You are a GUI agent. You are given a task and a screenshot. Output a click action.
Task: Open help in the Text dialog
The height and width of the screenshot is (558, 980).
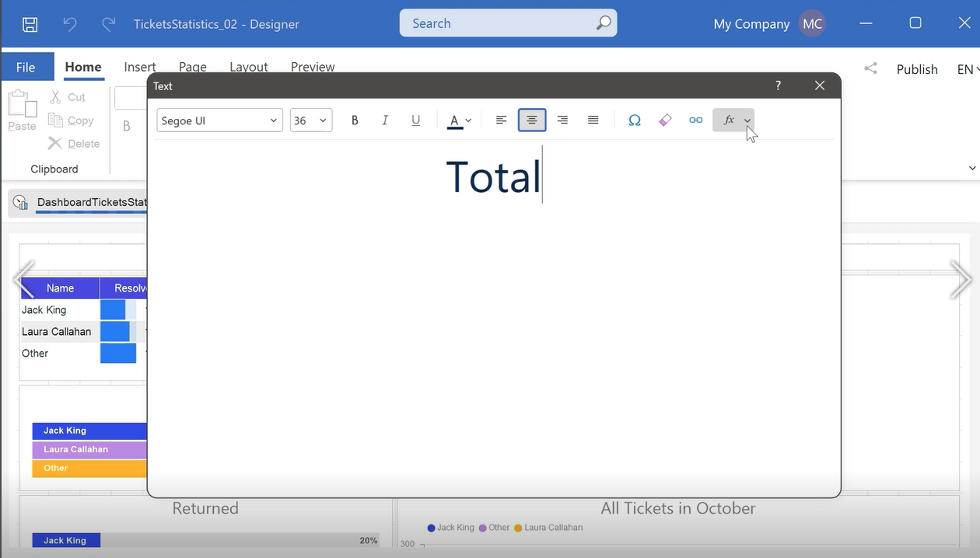click(x=778, y=85)
